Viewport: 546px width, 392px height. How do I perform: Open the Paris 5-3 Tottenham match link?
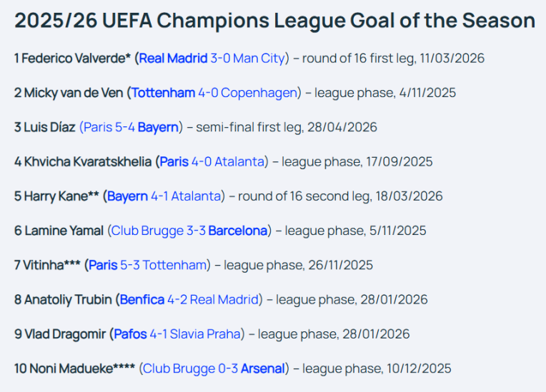[148, 265]
